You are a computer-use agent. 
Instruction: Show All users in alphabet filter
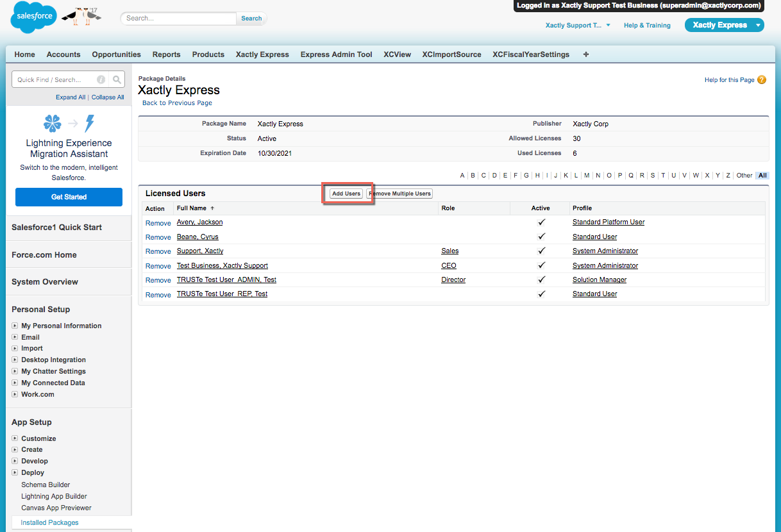click(x=762, y=175)
